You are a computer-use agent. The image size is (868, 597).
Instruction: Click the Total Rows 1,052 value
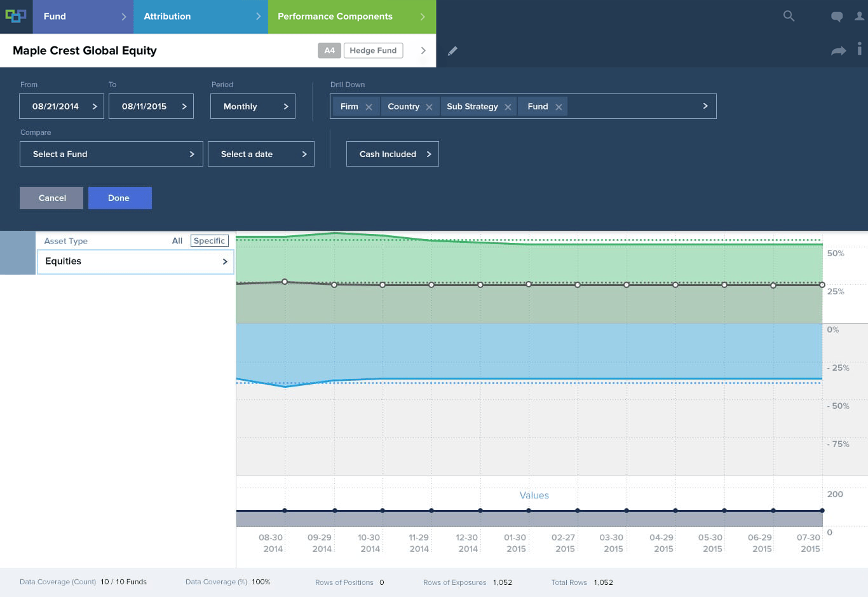click(x=604, y=582)
